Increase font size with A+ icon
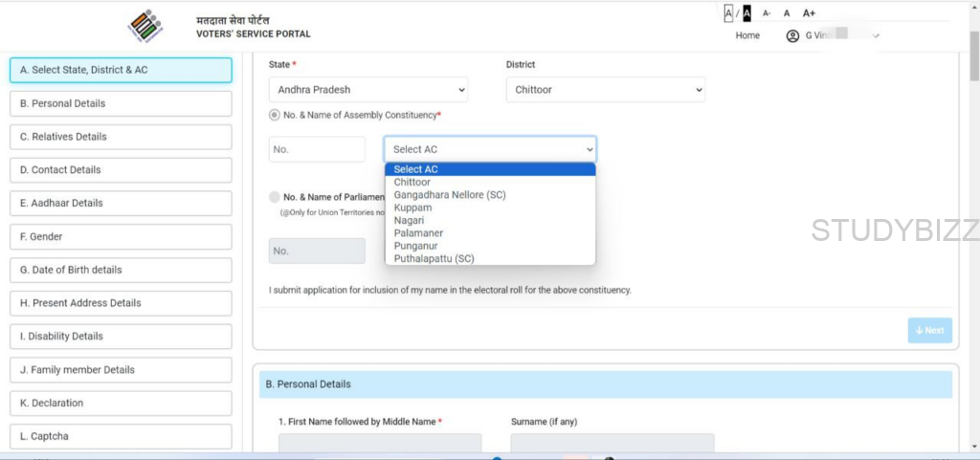The width and height of the screenshot is (980, 460). tap(809, 13)
